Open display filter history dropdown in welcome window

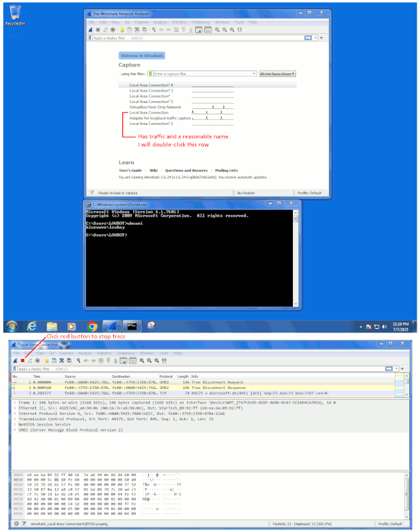pyautogui.click(x=315, y=38)
